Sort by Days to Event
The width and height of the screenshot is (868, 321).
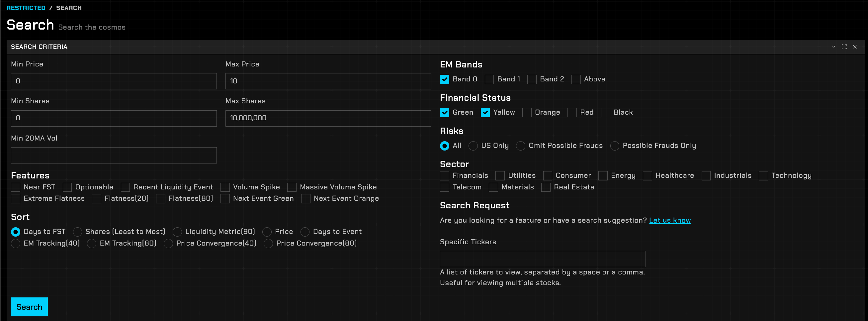305,232
